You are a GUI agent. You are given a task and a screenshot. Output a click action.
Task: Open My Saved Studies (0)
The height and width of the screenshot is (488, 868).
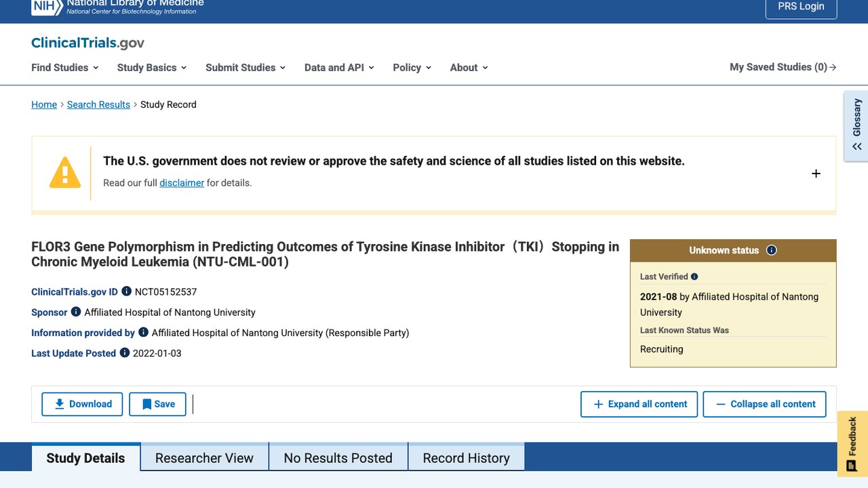(783, 67)
